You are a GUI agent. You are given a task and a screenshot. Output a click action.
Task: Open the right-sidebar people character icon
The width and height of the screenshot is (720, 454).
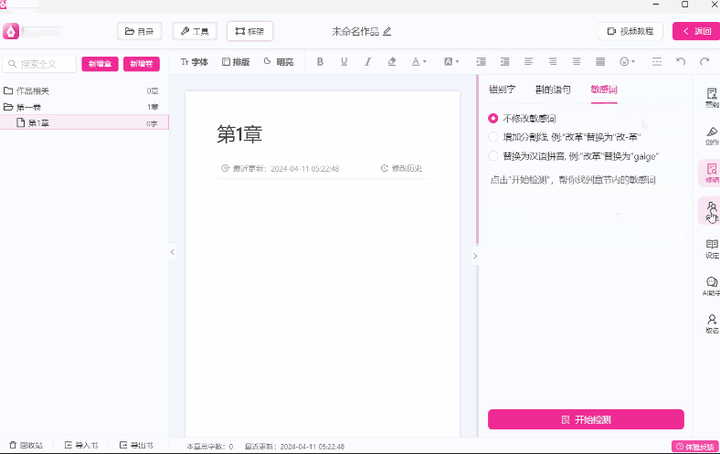(711, 211)
